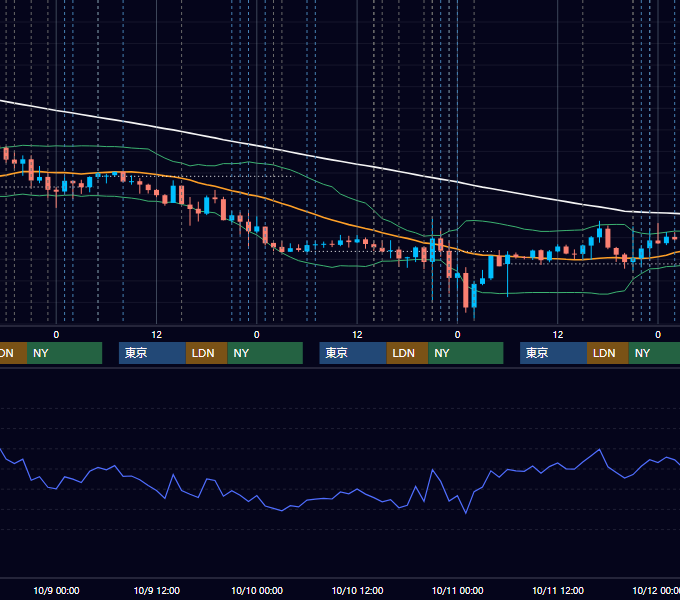Viewport: 680px width, 600px height.
Task: Click the 10/9 00:00 date label
Action: 56,590
